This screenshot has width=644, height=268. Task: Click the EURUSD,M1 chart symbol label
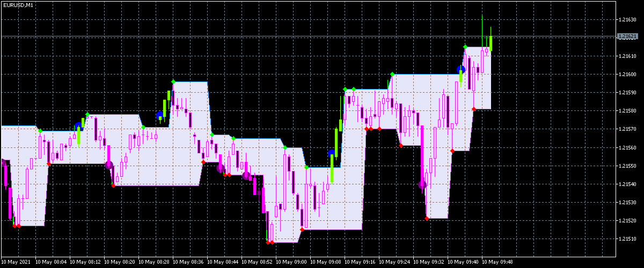[x=17, y=5]
